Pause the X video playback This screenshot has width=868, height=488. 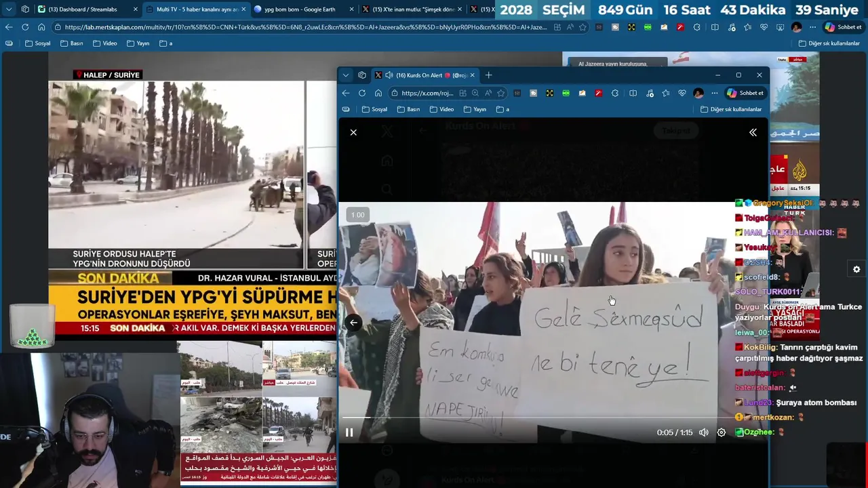click(349, 432)
